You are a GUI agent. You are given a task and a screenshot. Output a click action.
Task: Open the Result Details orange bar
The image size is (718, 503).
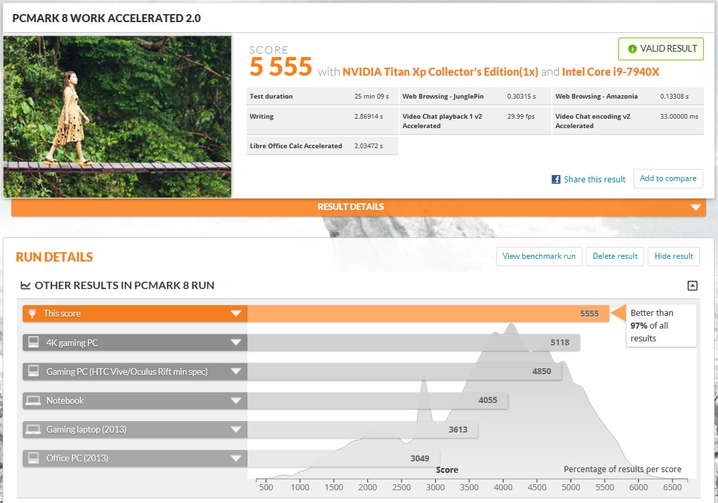point(359,208)
